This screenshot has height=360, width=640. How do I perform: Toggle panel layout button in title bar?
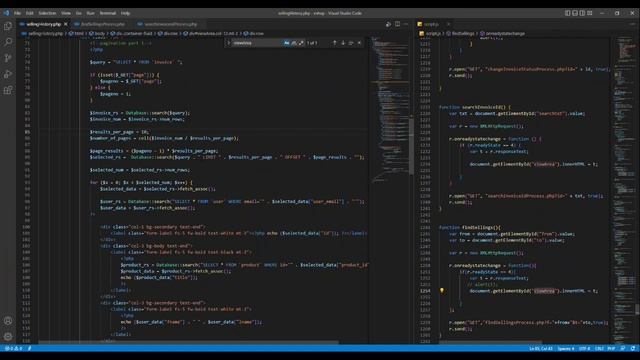point(575,13)
